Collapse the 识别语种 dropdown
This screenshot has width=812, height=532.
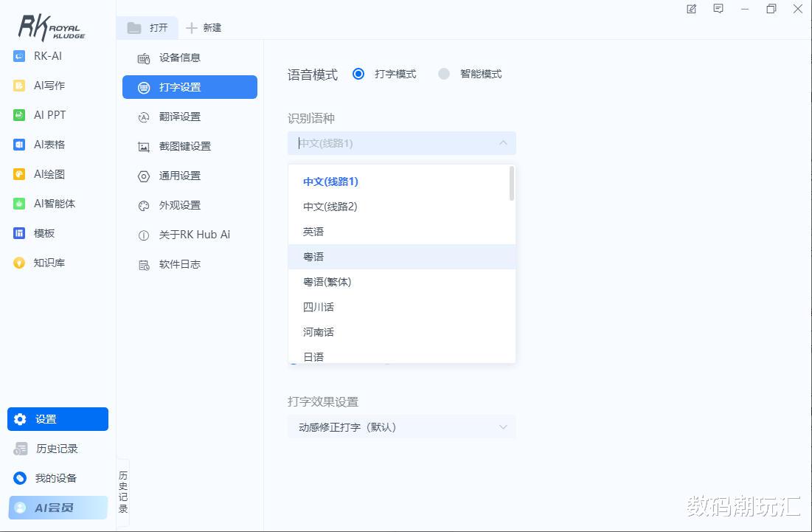point(402,143)
